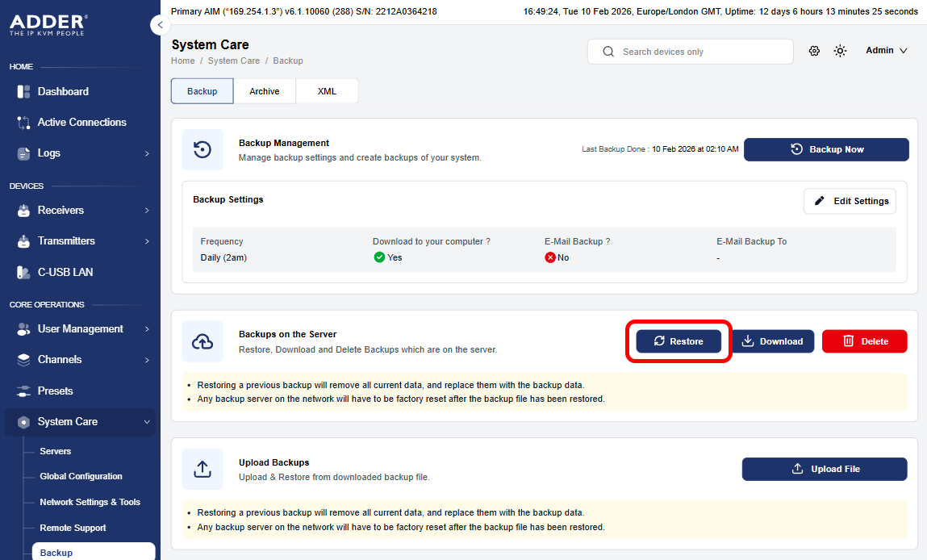Click the green Yes check icon

coord(379,257)
